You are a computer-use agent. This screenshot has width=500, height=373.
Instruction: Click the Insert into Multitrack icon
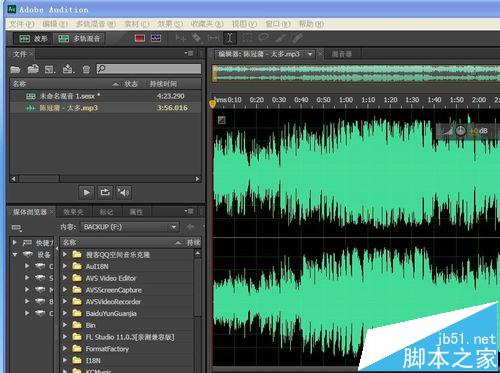point(68,69)
